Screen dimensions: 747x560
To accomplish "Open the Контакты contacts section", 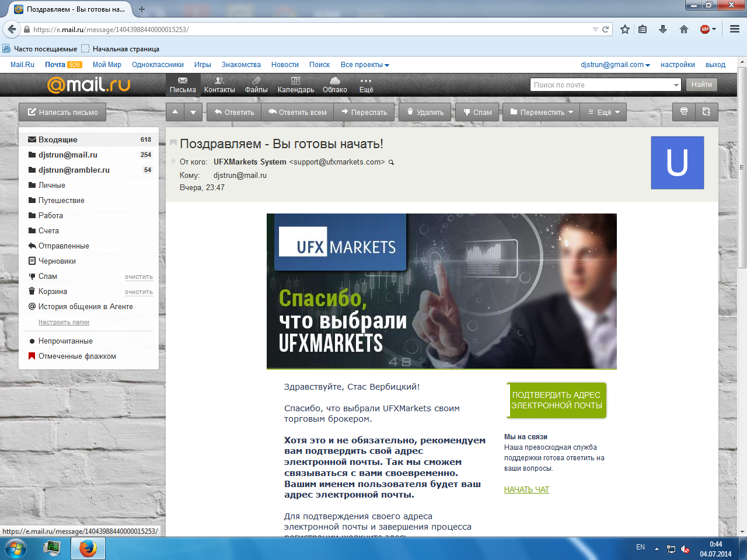I will (219, 85).
